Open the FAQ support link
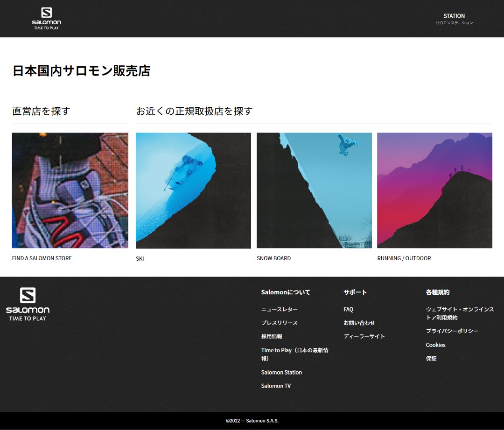The height and width of the screenshot is (430, 504). [x=349, y=309]
